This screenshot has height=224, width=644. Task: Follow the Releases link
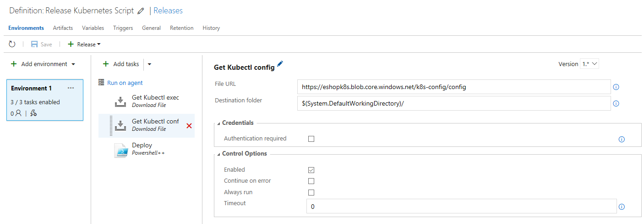click(x=168, y=11)
